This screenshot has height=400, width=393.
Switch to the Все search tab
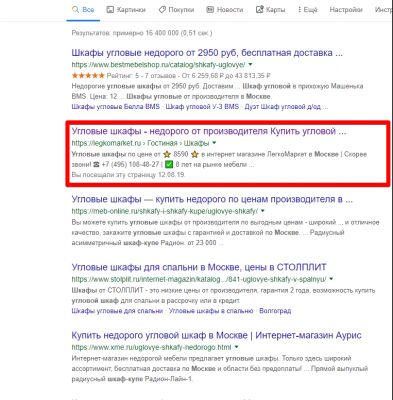83,10
